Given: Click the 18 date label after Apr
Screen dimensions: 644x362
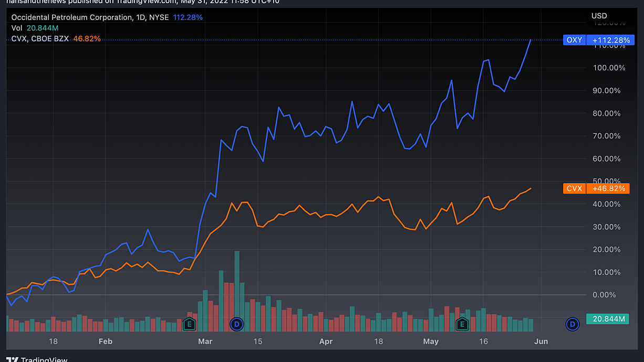Looking at the screenshot, I should click(378, 341).
